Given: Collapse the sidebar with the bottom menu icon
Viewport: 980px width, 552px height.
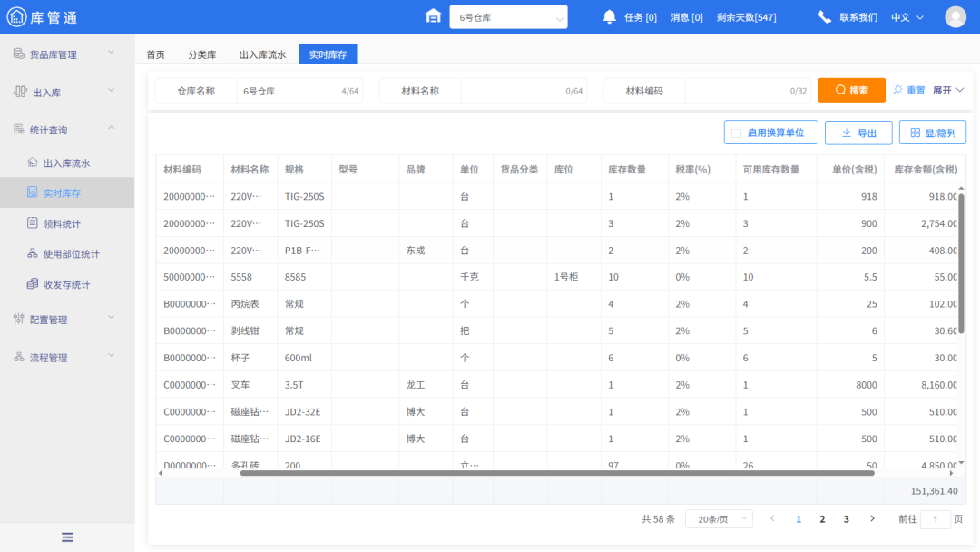Looking at the screenshot, I should coord(67,537).
